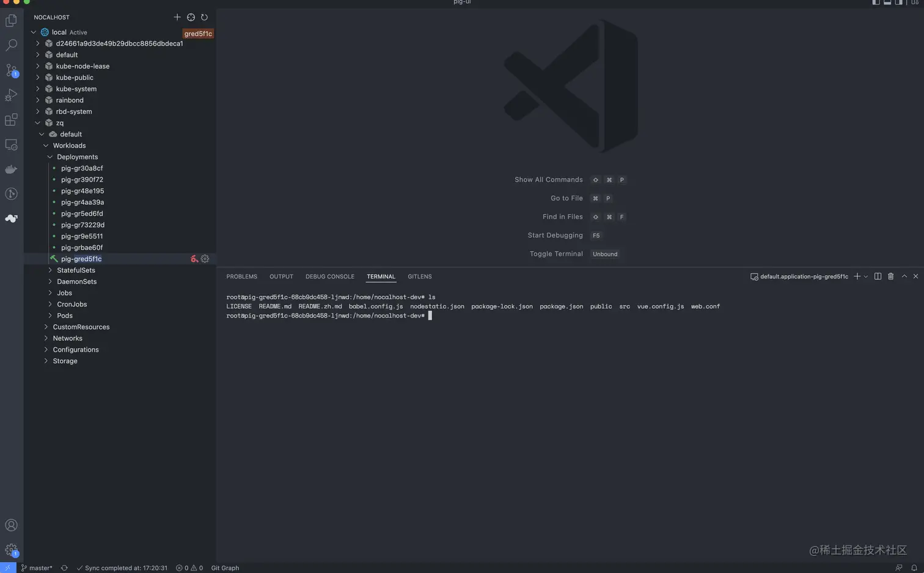The image size is (924, 573).
Task: Add a cluster with the plus icon
Action: pyautogui.click(x=177, y=17)
